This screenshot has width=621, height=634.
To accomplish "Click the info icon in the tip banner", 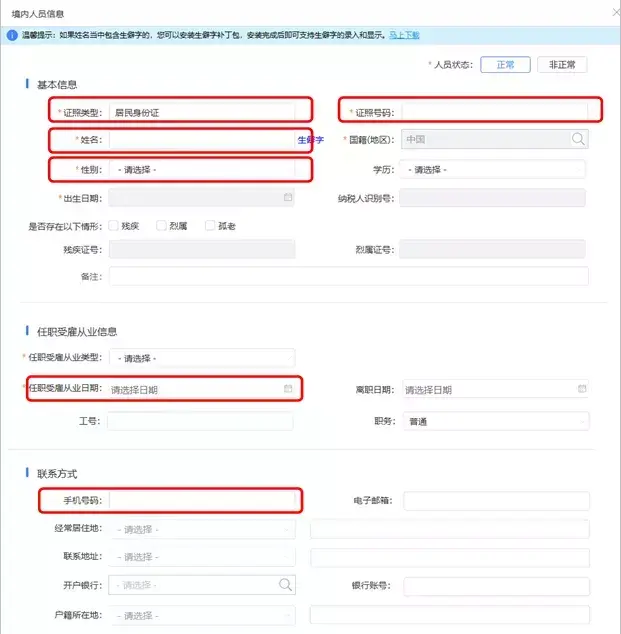I will pyautogui.click(x=12, y=35).
